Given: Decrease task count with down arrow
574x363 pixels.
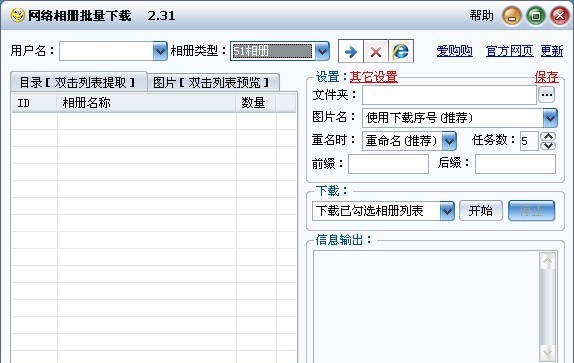Looking at the screenshot, I should click(x=548, y=146).
